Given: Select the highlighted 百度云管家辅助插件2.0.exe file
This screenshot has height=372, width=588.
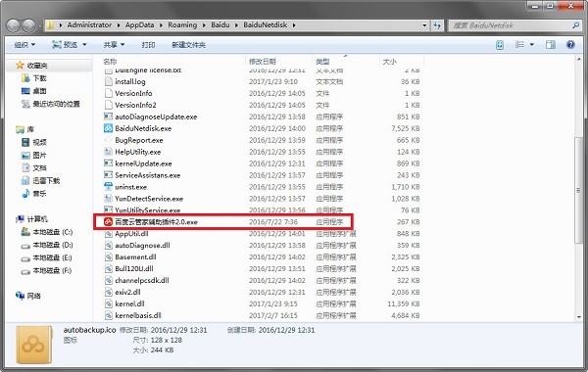Looking at the screenshot, I should click(223, 222).
